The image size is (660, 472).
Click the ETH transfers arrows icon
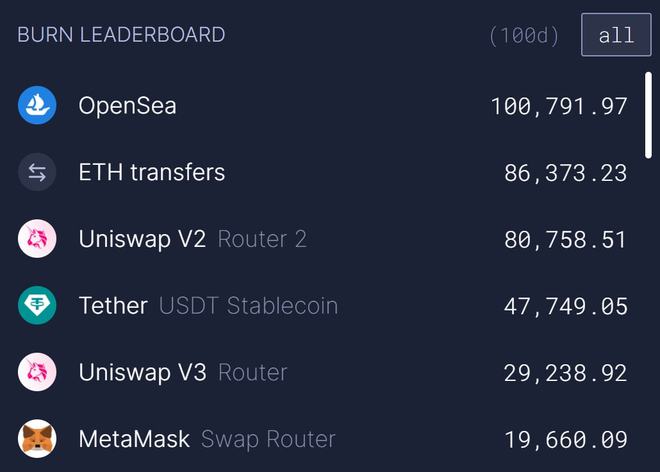click(37, 172)
